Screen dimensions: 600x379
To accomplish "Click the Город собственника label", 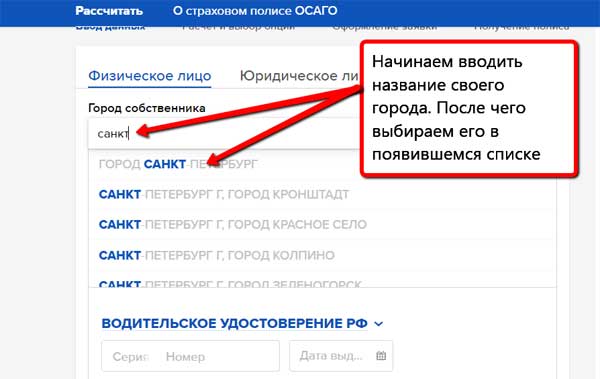I will point(147,108).
